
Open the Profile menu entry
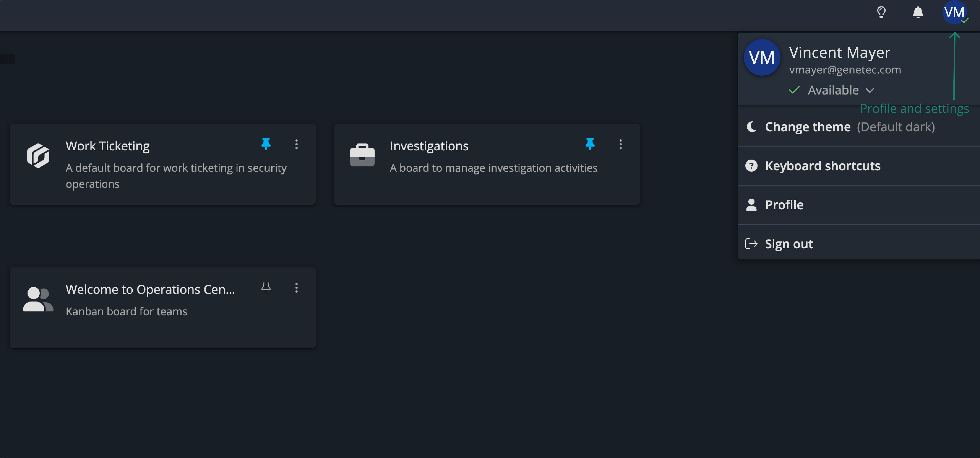point(859,205)
